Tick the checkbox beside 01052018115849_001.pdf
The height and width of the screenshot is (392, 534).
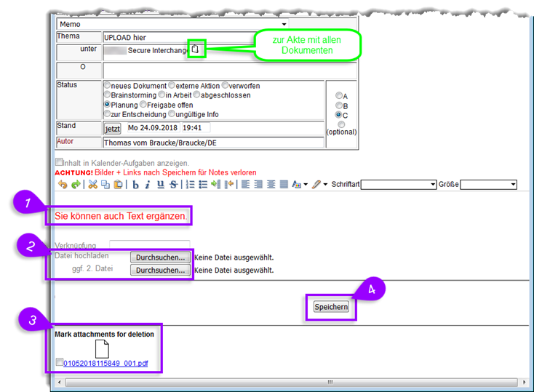tap(60, 362)
